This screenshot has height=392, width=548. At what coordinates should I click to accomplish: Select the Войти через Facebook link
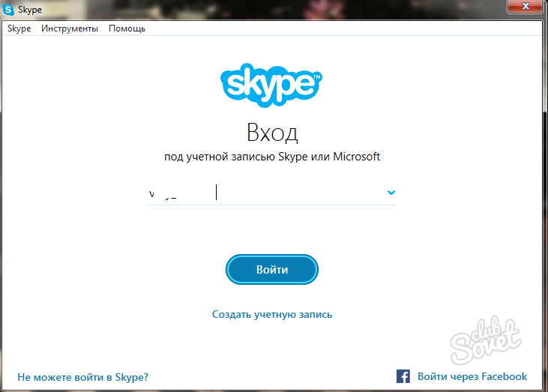472,376
